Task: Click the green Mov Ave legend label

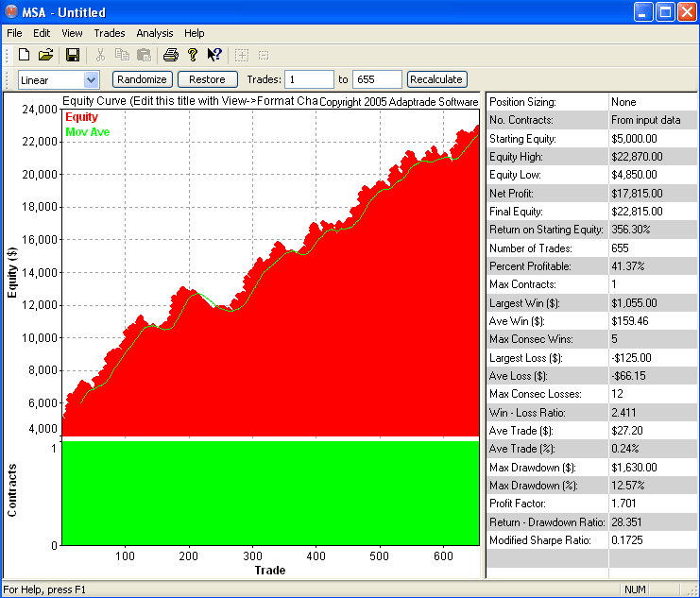Action: (x=87, y=132)
